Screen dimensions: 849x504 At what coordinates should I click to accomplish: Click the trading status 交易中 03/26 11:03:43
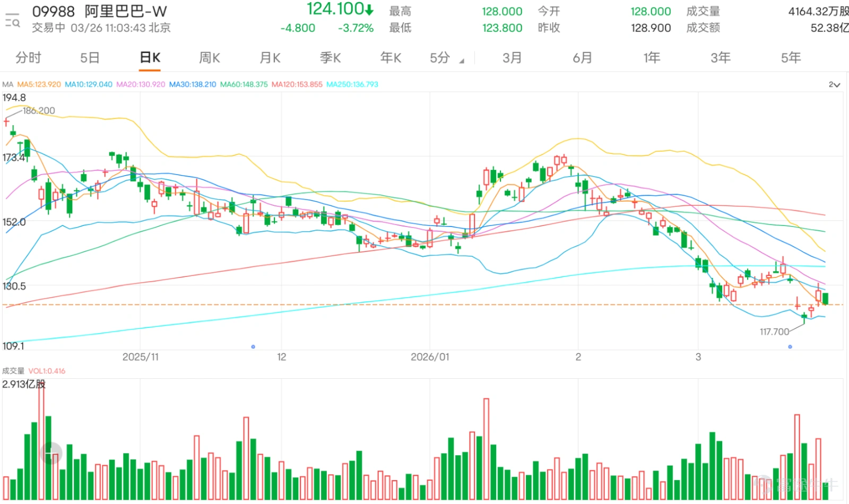pos(101,28)
